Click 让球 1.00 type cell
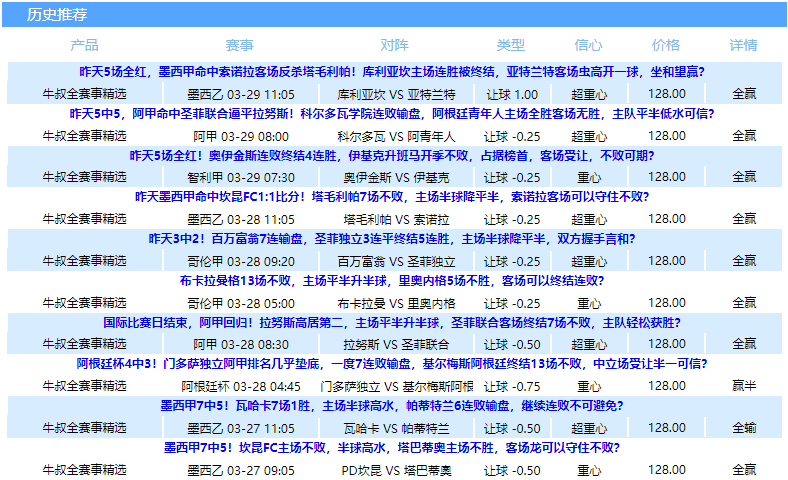The image size is (788, 480). pos(512,94)
